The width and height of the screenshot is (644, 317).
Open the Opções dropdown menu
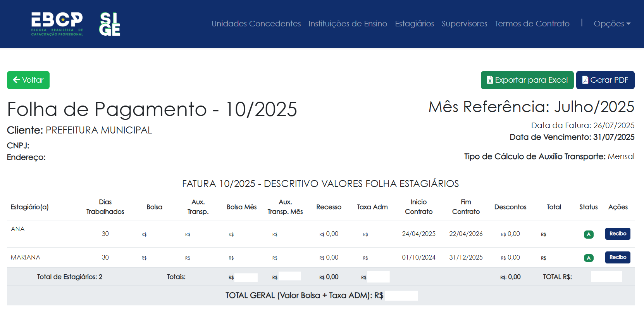pos(612,24)
